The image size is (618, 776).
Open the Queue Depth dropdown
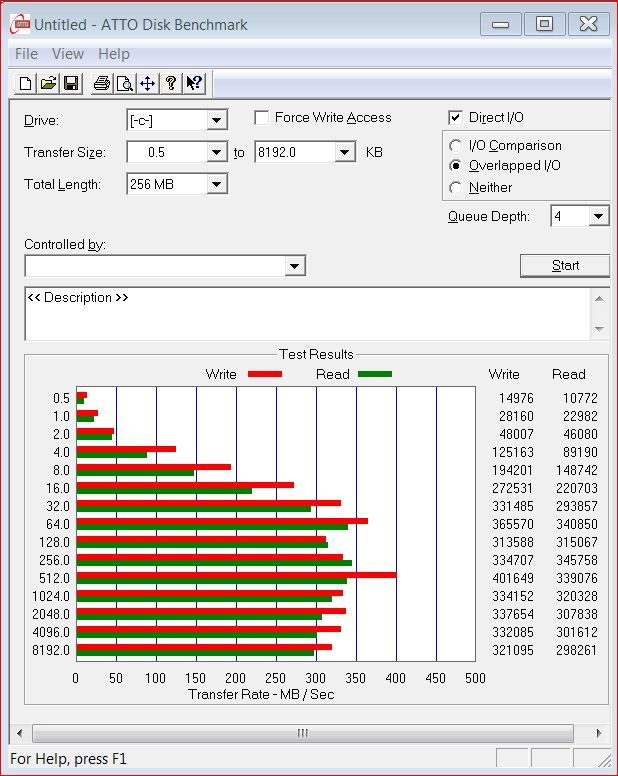coord(598,216)
